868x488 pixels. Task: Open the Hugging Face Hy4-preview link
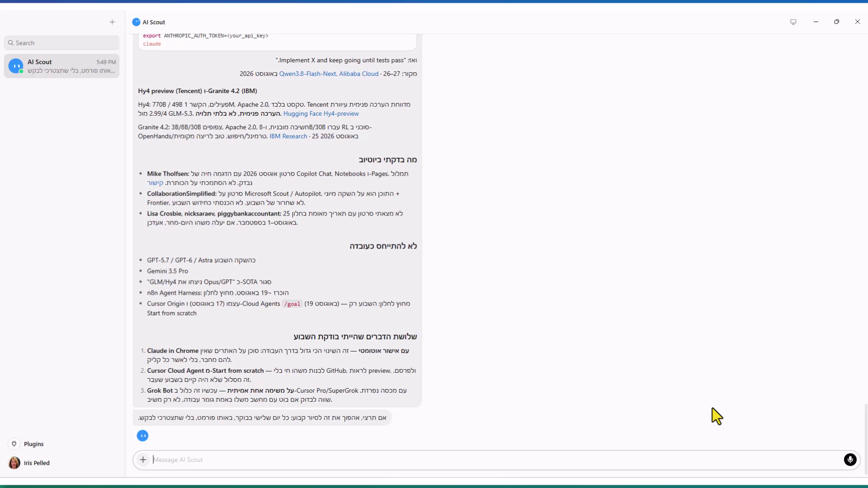point(321,113)
